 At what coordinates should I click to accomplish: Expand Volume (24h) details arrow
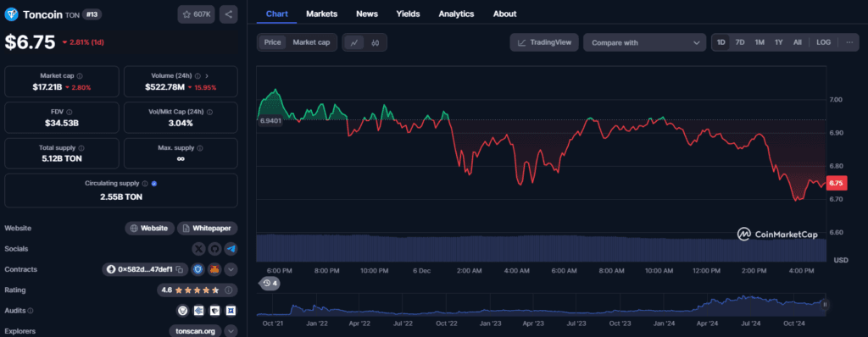tap(207, 76)
